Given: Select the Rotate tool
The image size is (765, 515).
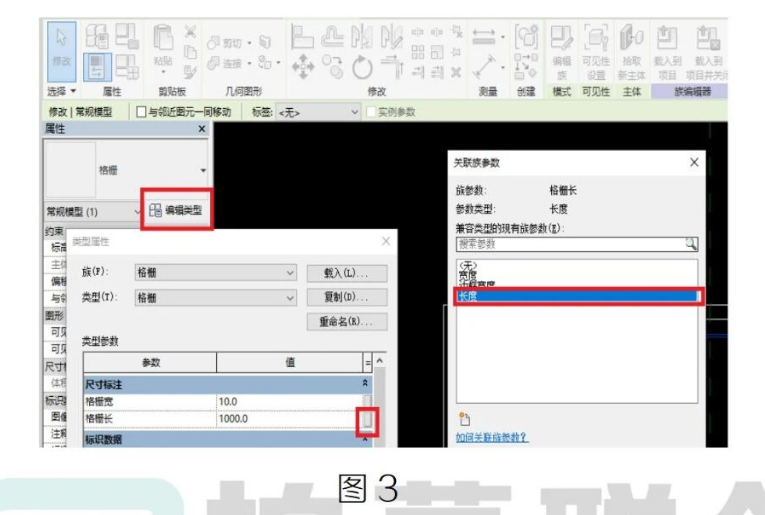Looking at the screenshot, I should pos(362,67).
